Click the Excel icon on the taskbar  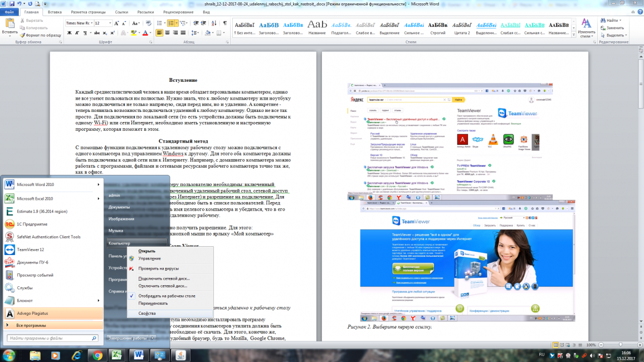tap(118, 355)
